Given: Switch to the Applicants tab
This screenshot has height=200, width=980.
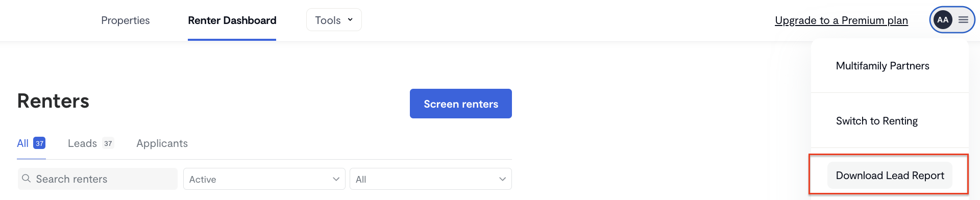Looking at the screenshot, I should point(162,143).
